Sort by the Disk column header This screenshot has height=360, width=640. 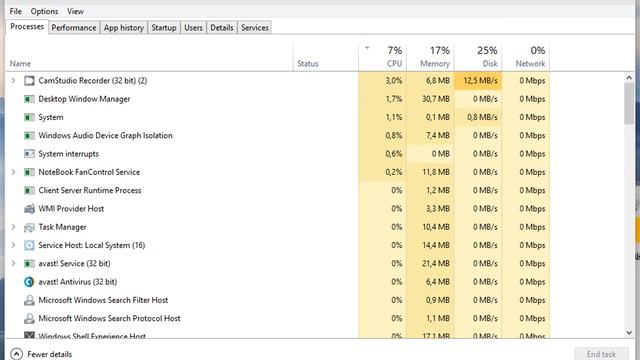(478, 57)
